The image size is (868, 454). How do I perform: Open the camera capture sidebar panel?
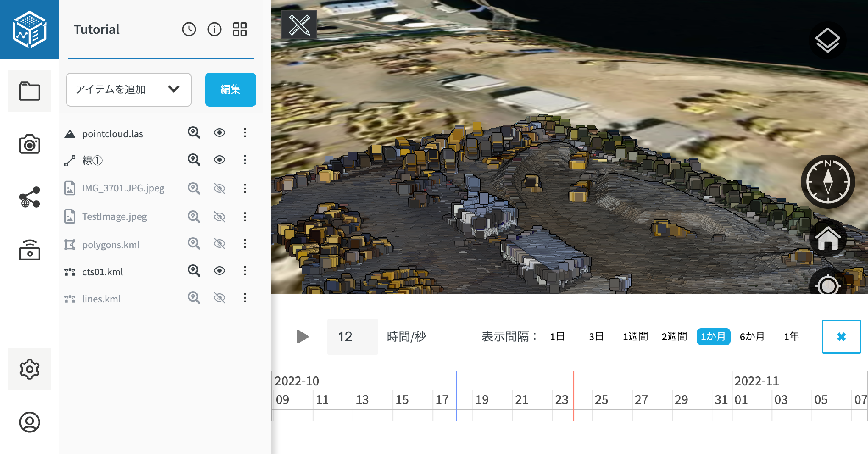point(30,144)
